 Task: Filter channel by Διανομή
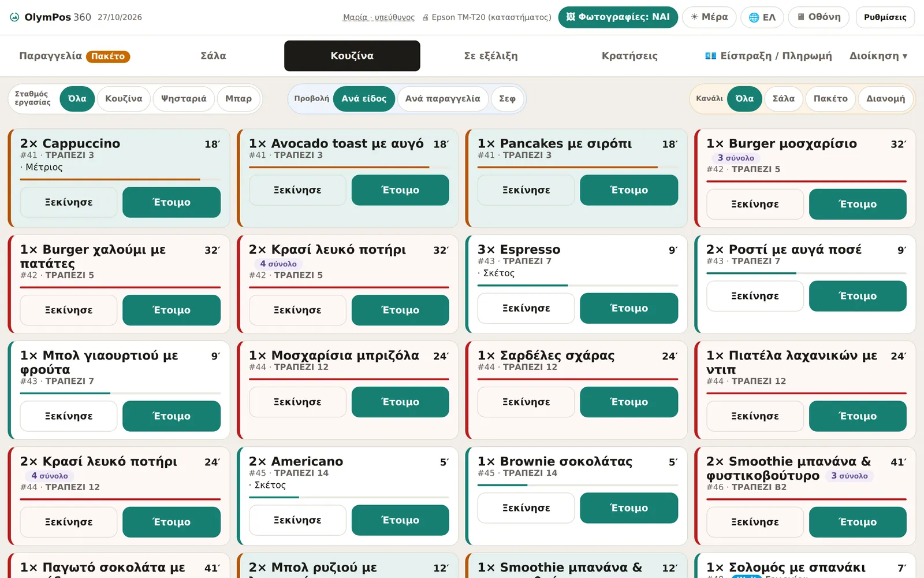886,99
